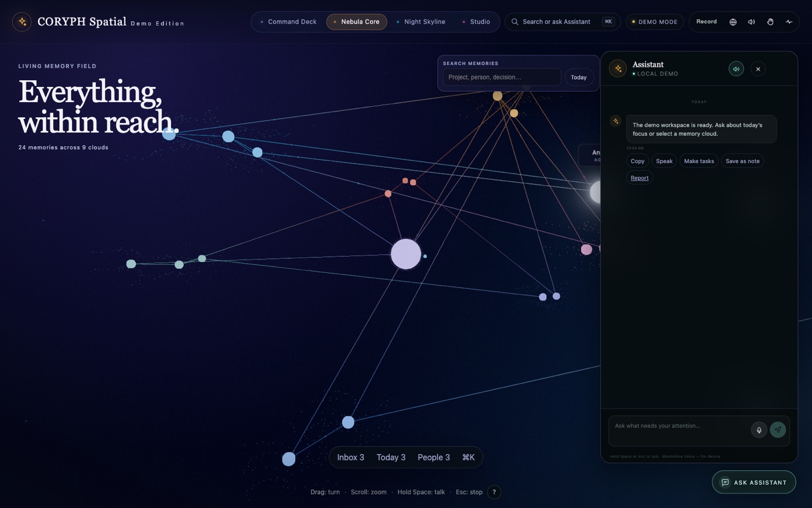This screenshot has width=812, height=508.
Task: Click the Record button
Action: click(706, 22)
